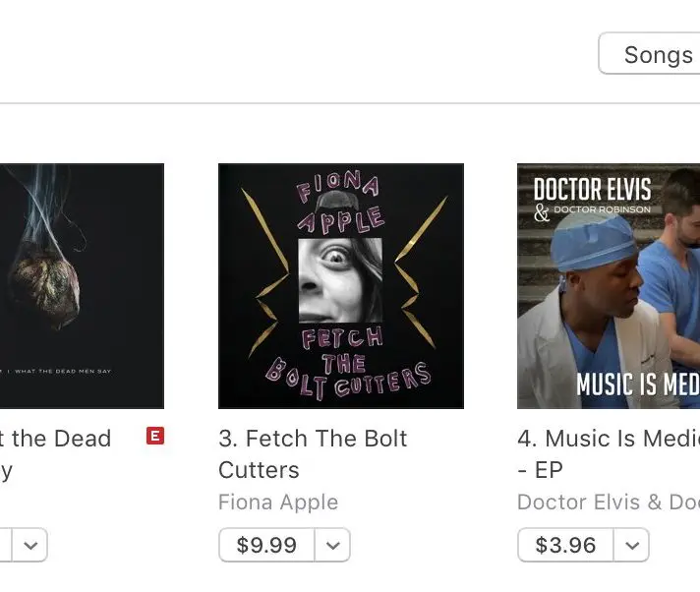The height and width of the screenshot is (592, 700).
Task: Open dropdown arrow under the Dead Men album
Action: (31, 545)
